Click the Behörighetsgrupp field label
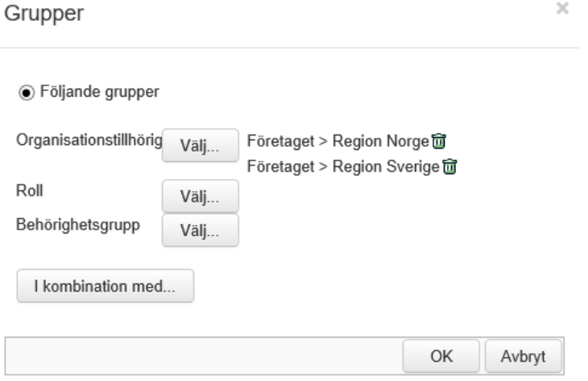Viewport: 588px width, 381px height. coord(78,225)
